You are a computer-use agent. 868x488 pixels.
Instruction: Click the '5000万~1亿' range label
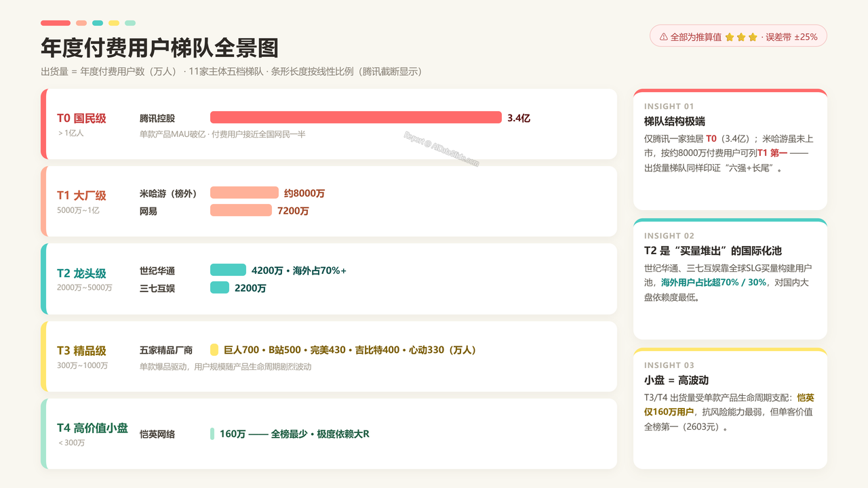(x=78, y=210)
